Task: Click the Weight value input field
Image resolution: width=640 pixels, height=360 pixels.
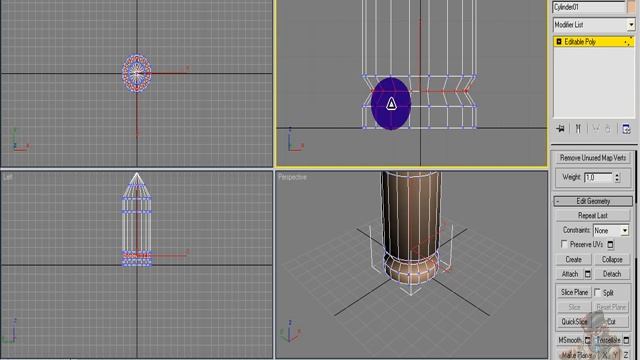Action: pos(598,178)
